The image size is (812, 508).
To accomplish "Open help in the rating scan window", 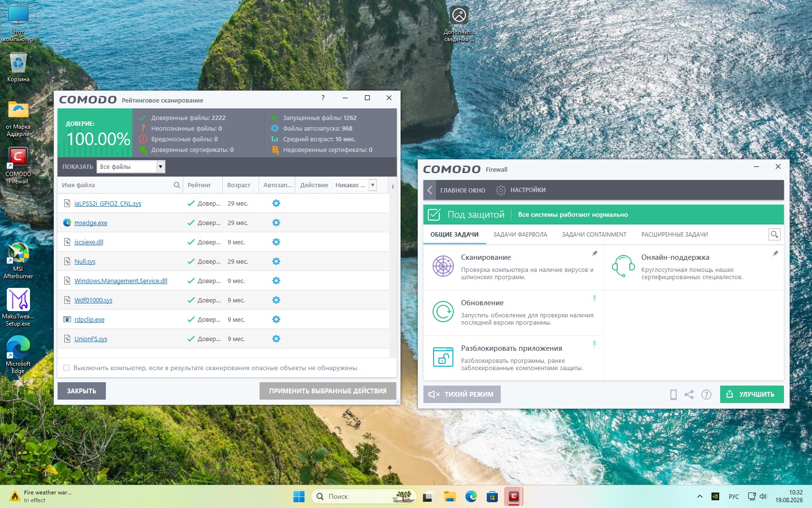I will click(323, 98).
